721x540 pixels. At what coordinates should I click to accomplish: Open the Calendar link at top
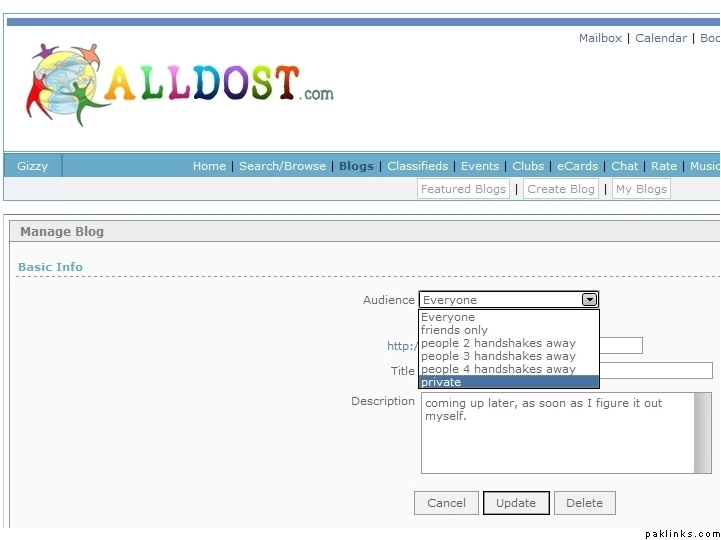(x=661, y=38)
